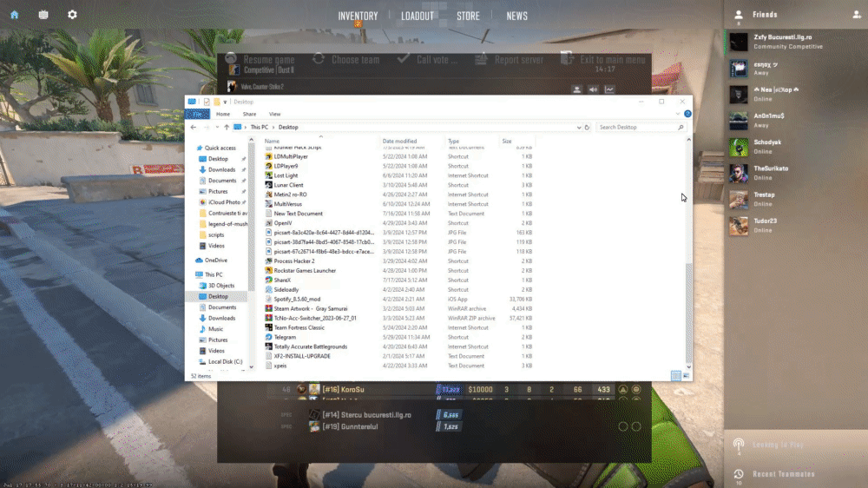This screenshot has height=488, width=868.
Task: Select the Process Hacker 2 icon
Action: pos(268,260)
